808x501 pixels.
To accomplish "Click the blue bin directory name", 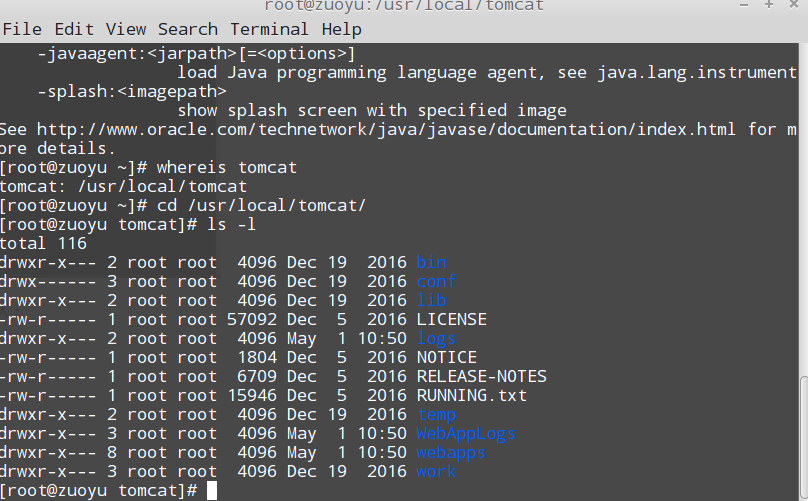I will [x=431, y=262].
